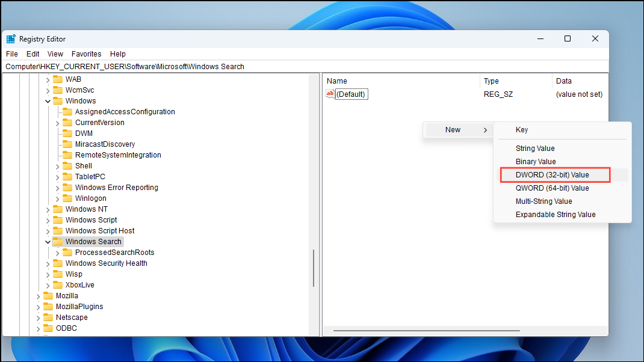
Task: Click the Winlogon folder icon
Action: tap(67, 198)
